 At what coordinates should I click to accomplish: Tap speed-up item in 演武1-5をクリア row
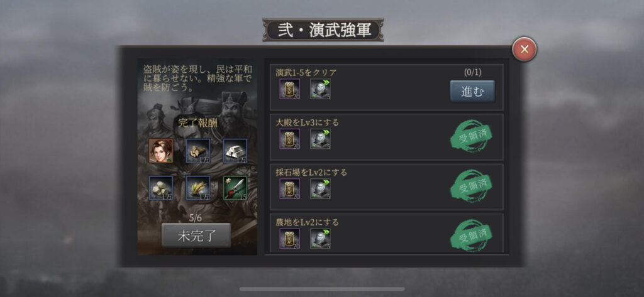coord(320,89)
